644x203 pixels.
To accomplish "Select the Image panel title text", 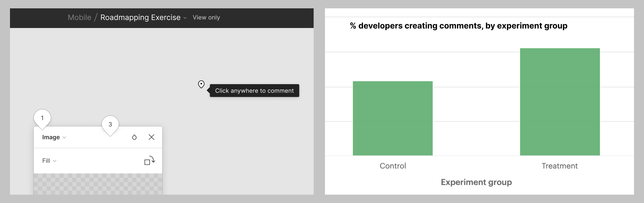I will click(x=51, y=137).
